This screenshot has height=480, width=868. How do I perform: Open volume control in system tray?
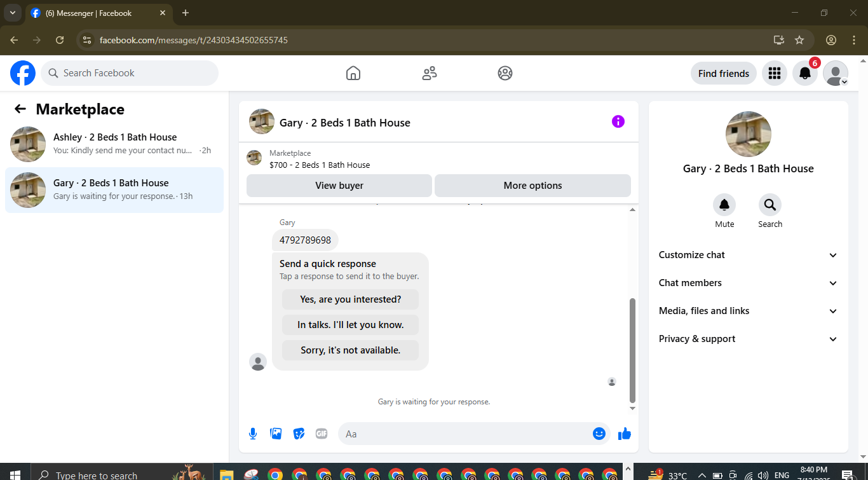point(764,475)
